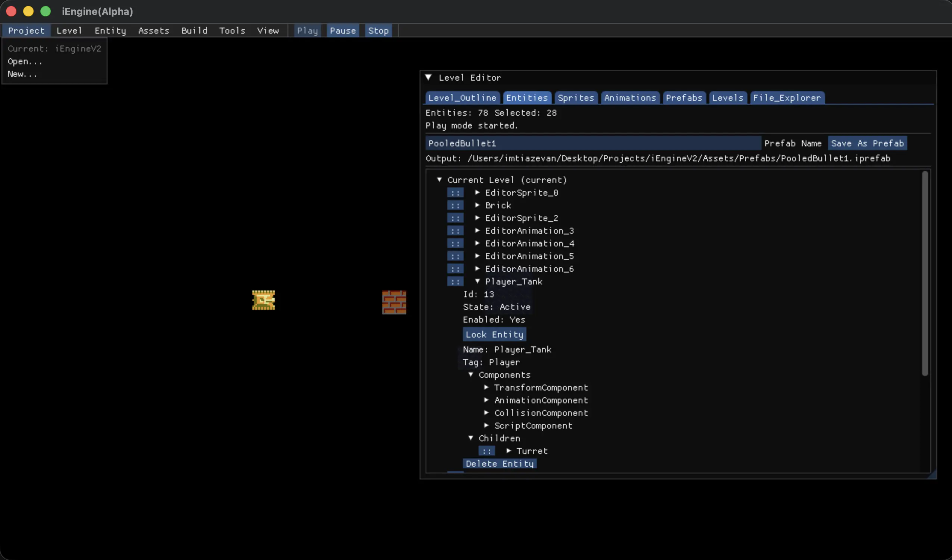Click drag handle beside EditorAnimation_4
Viewport: 952px width, 560px height.
pyautogui.click(x=455, y=244)
